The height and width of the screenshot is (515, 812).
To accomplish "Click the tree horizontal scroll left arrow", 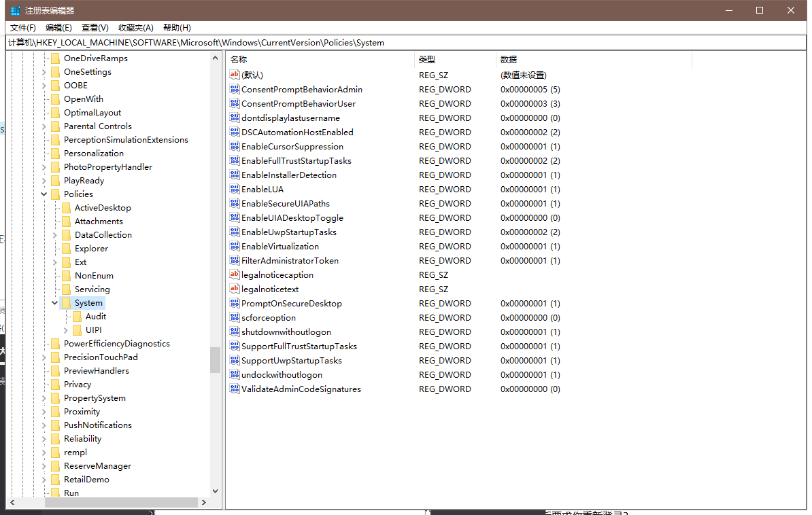I will tap(12, 502).
